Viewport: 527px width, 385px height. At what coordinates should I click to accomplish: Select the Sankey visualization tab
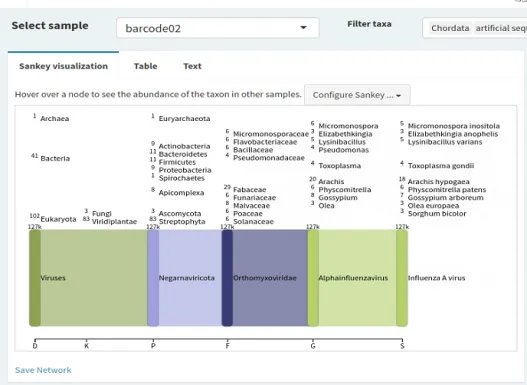pyautogui.click(x=64, y=66)
